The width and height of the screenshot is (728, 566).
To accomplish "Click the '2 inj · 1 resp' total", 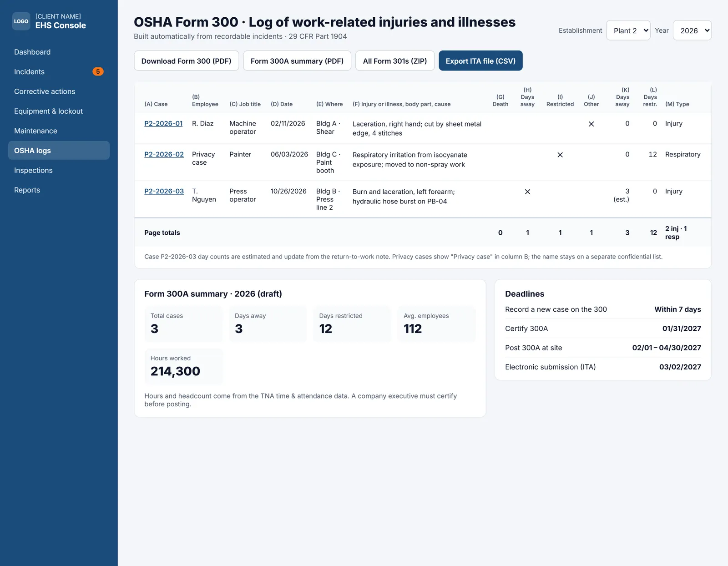I will point(676,233).
